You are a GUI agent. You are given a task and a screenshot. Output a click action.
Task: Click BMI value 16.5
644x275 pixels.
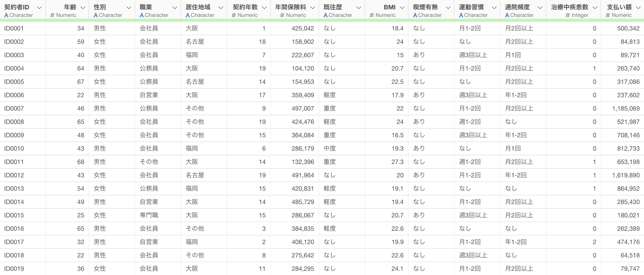click(x=397, y=135)
